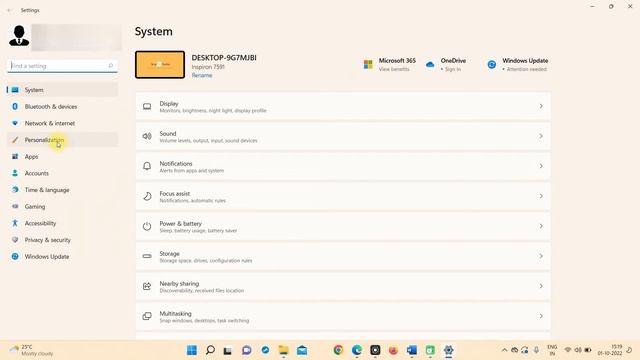
Task: Expand the Power & battery row chevron
Action: 541,226
